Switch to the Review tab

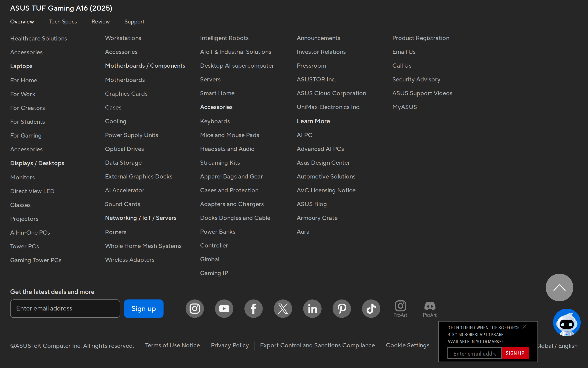pyautogui.click(x=101, y=22)
